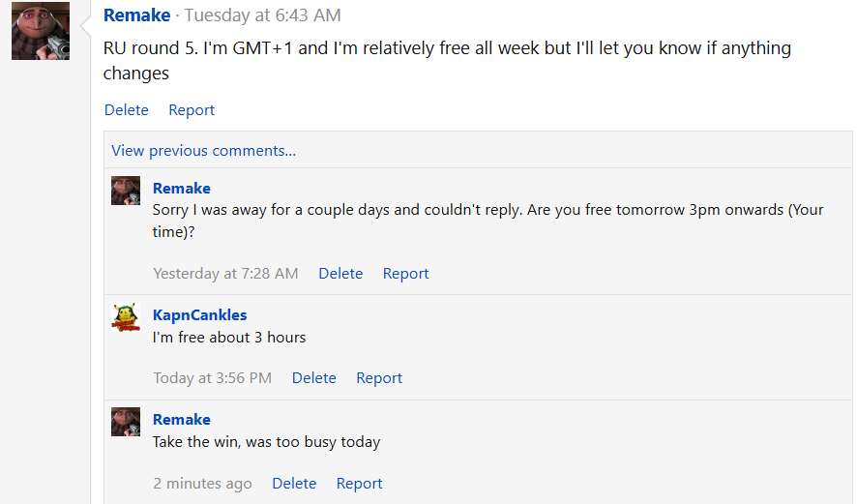Screen dimensions: 857x504
Task: Delete the 'Sorry I was away' comment
Action: [340, 274]
